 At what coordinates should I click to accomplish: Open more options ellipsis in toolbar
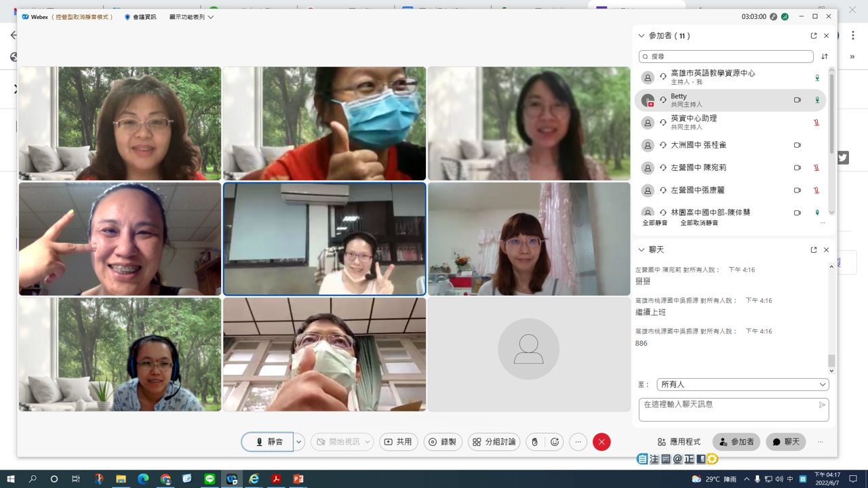pos(578,442)
